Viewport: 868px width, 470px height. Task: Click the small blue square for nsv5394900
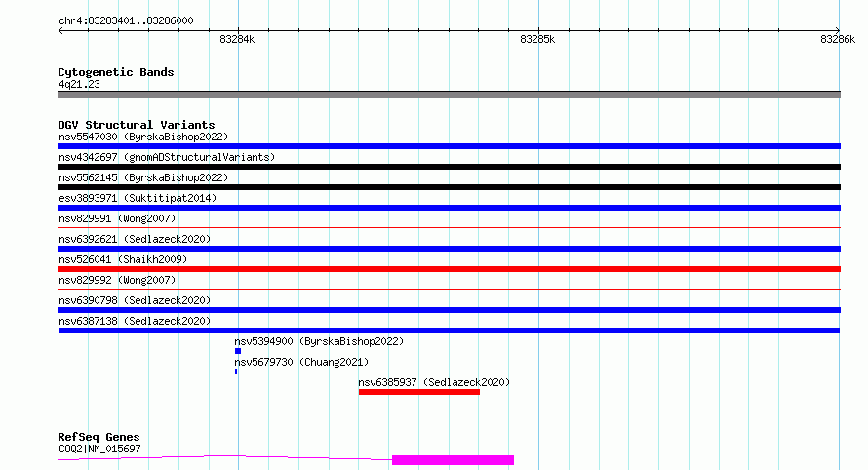tap(238, 351)
